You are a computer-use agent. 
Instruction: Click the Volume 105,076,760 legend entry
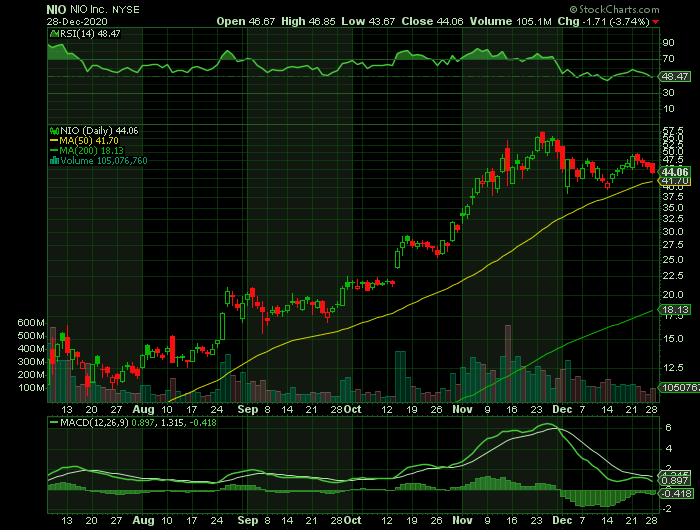104,161
